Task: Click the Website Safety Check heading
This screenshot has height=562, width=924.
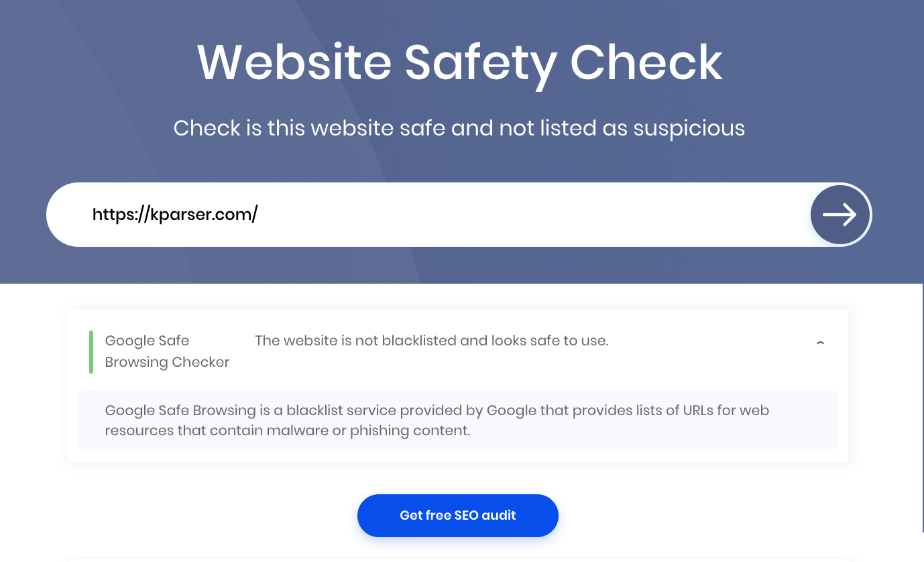Action: pos(460,62)
